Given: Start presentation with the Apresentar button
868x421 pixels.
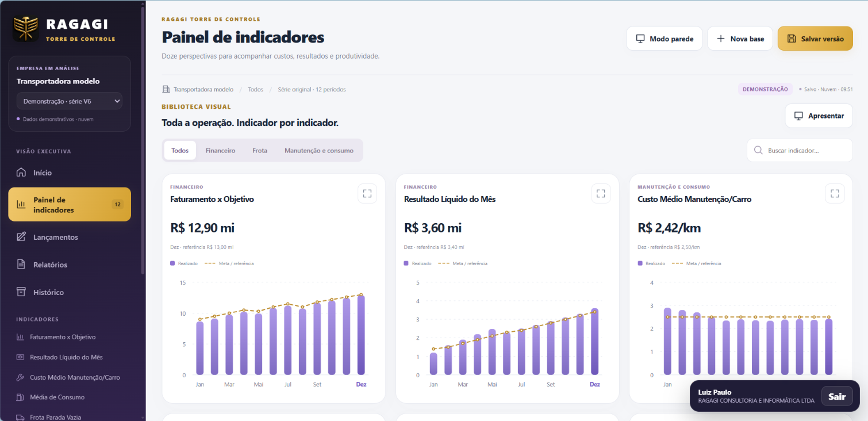Looking at the screenshot, I should 819,116.
